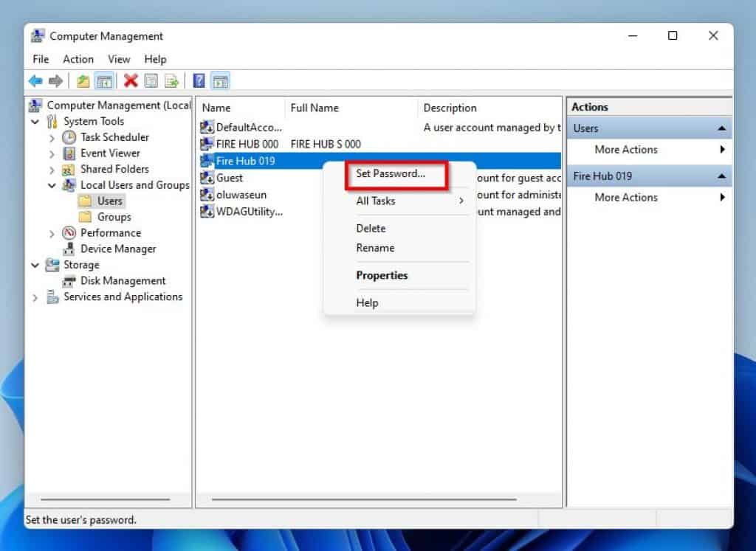The height and width of the screenshot is (551, 756).
Task: Collapse the Storage tree node
Action: pos(35,266)
